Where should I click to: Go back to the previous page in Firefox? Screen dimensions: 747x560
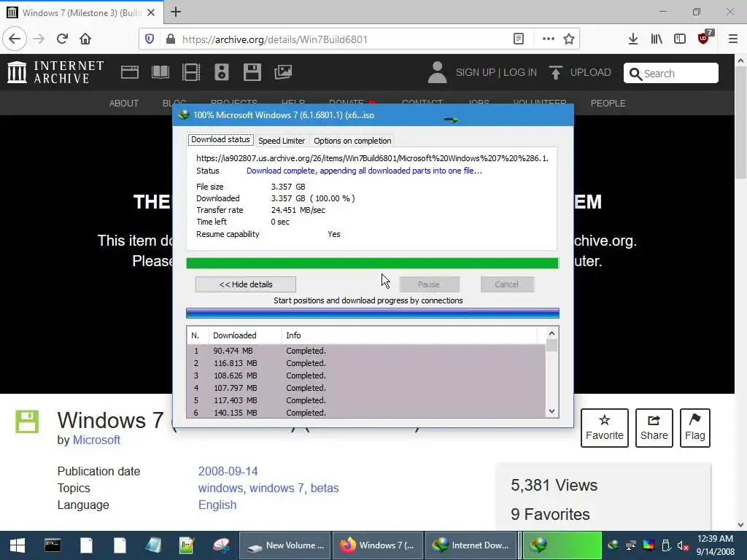[15, 39]
